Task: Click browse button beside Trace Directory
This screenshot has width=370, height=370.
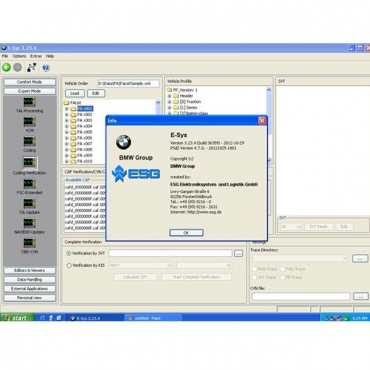Action: 360,258
